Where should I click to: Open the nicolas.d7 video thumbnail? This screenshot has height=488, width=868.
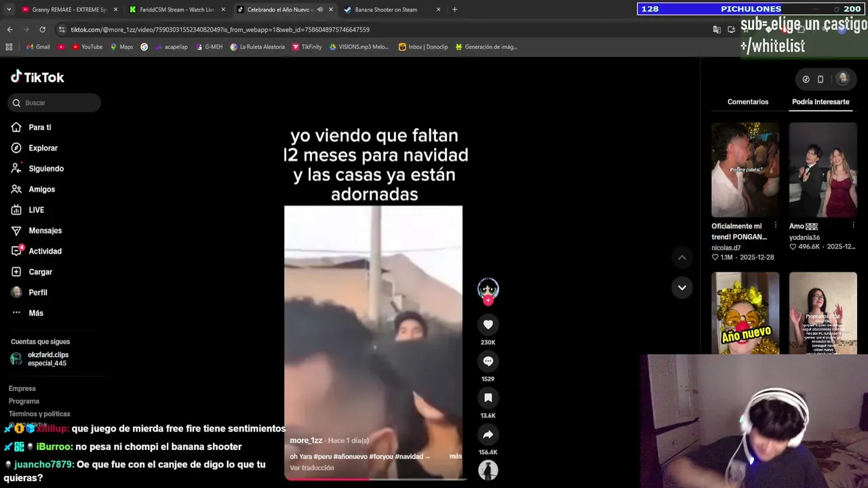[x=745, y=169]
